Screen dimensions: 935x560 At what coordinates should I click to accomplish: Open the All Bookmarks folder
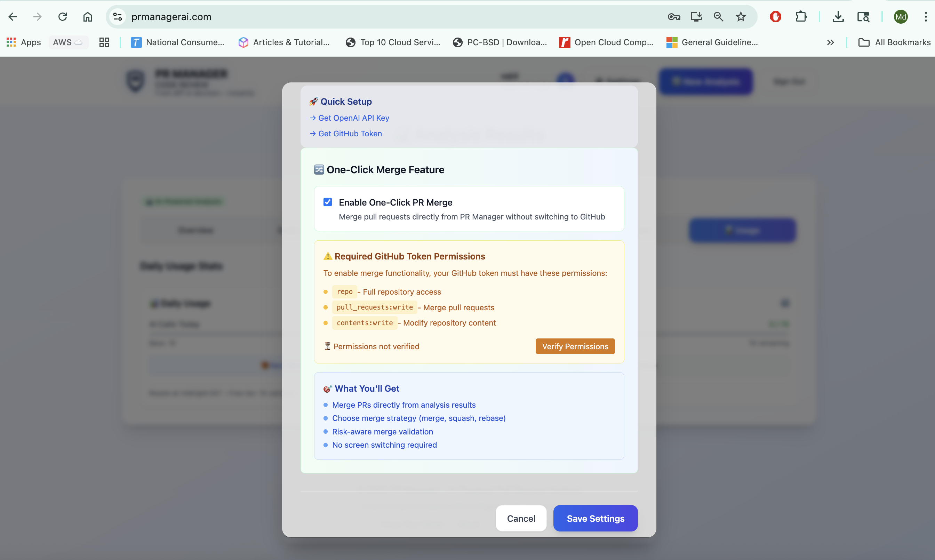(x=894, y=42)
